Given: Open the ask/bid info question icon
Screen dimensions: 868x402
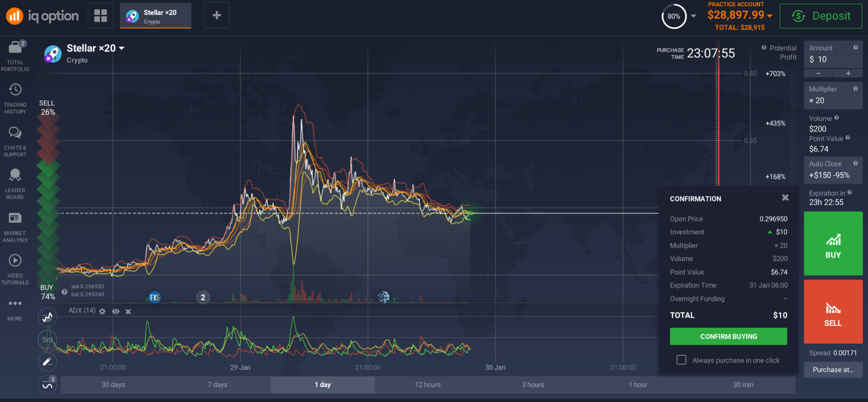Looking at the screenshot, I should [64, 291].
